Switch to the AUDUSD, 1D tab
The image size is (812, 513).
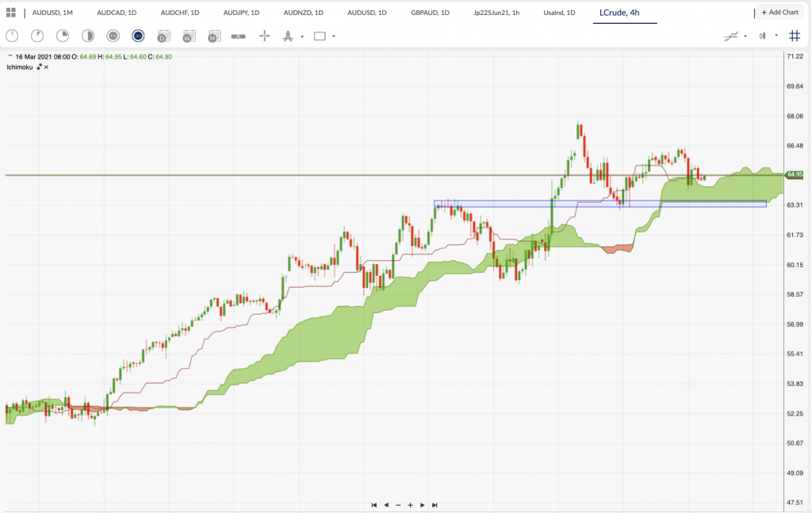pos(366,13)
